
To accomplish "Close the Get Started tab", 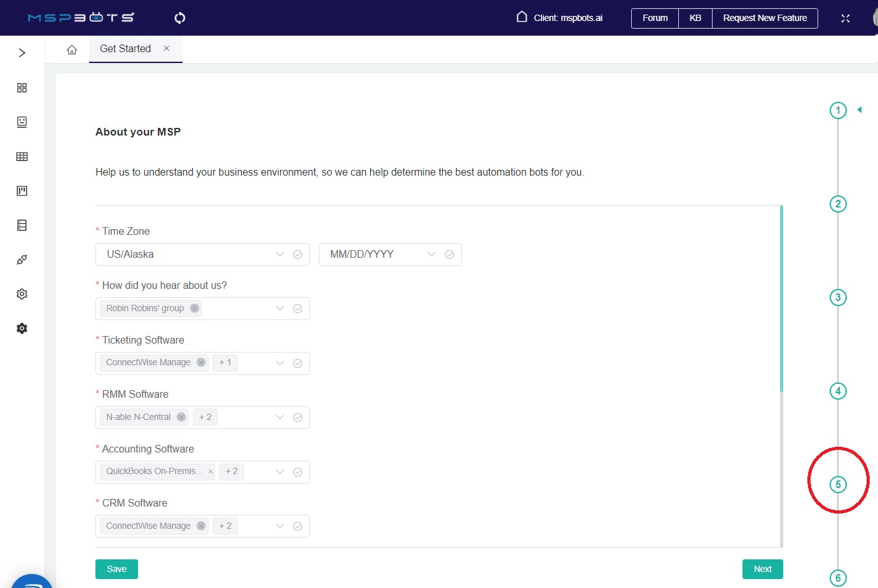I will pyautogui.click(x=167, y=48).
